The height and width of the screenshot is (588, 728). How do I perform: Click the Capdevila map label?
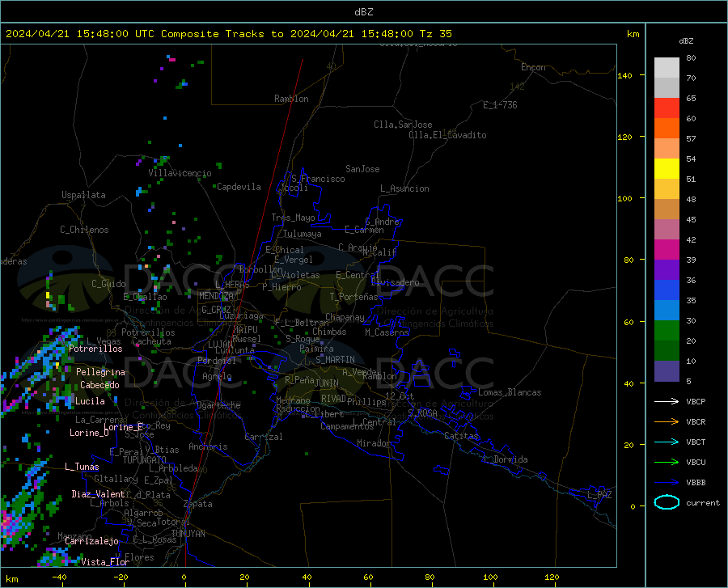pyautogui.click(x=239, y=187)
